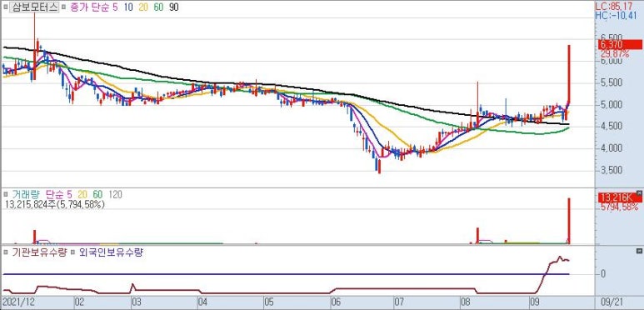Screen dimensions: 644x310
Task: Select the 120 volume average label
Action: (116, 195)
